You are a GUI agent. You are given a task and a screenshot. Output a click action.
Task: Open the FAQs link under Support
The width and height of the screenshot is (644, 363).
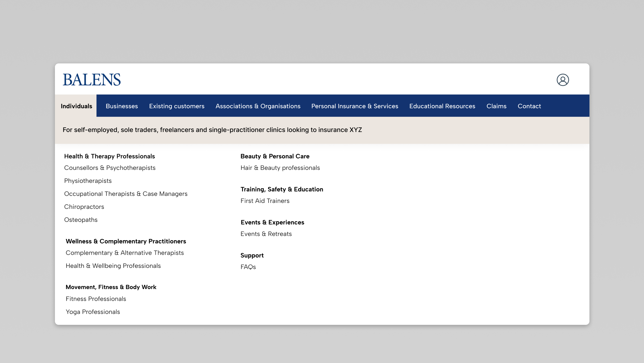click(248, 267)
